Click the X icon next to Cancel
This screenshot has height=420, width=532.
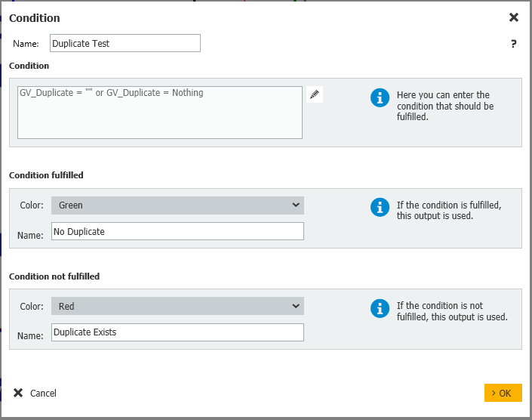point(18,393)
